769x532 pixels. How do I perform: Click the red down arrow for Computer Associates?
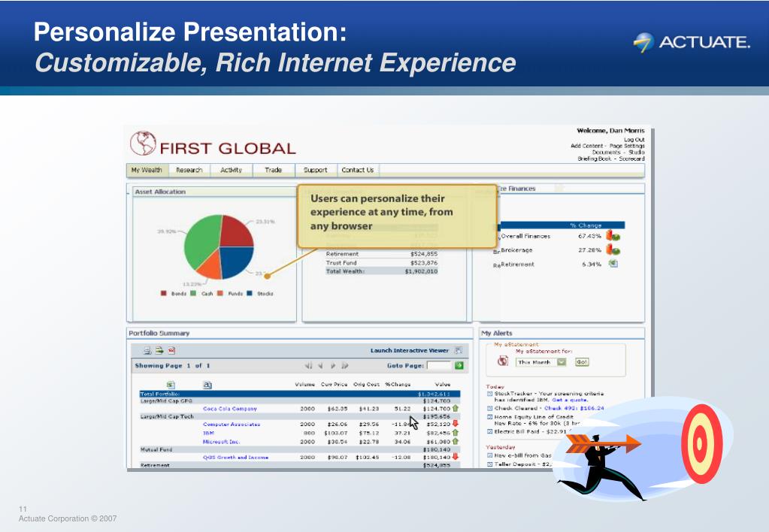pyautogui.click(x=455, y=424)
